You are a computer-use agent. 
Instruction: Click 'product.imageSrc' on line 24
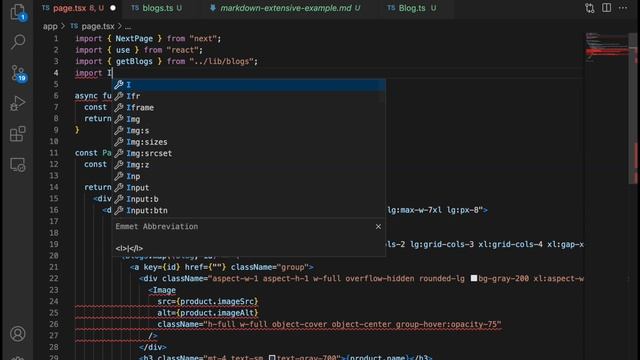217,301
